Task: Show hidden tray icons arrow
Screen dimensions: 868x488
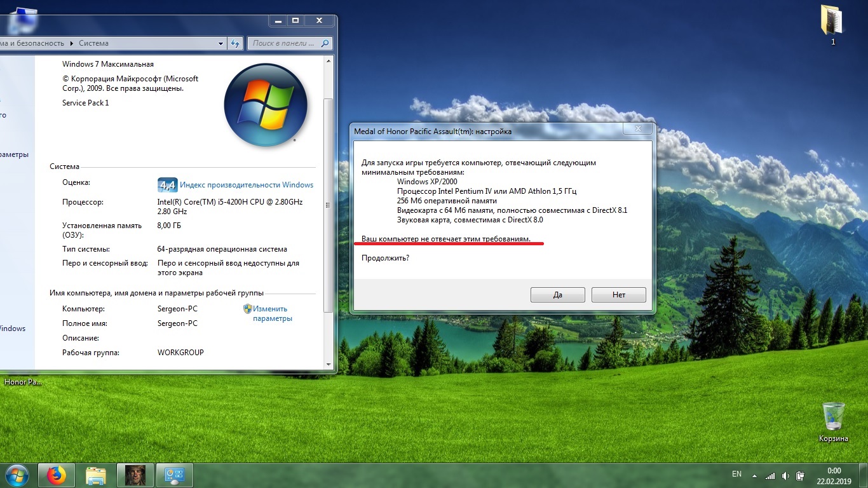Action: 754,475
